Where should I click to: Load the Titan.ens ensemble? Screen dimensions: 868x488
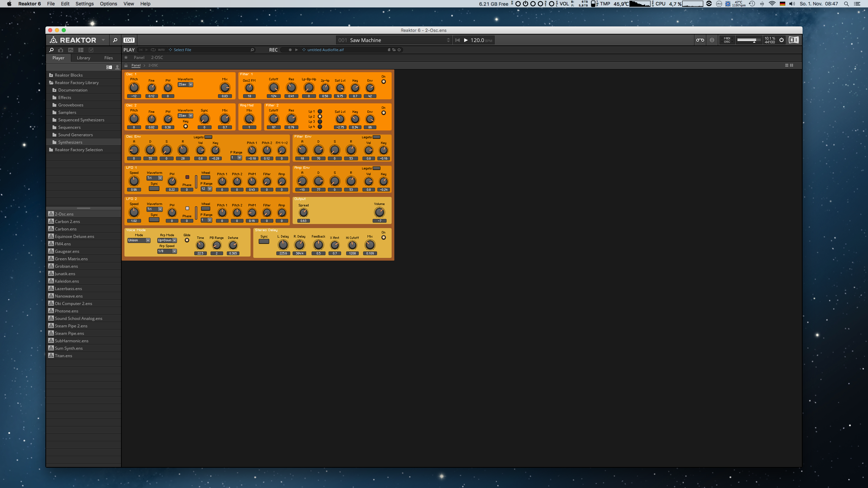point(83,356)
